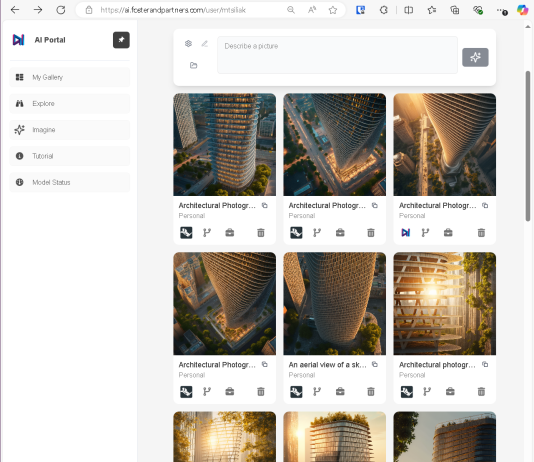Click the AI Portal logo
The width and height of the screenshot is (534, 462).
[x=18, y=40]
